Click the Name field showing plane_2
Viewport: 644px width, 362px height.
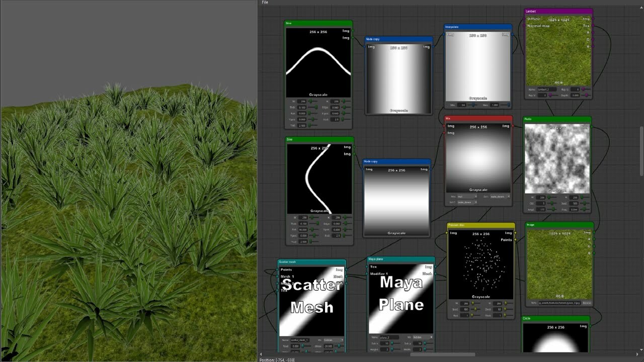coord(389,337)
